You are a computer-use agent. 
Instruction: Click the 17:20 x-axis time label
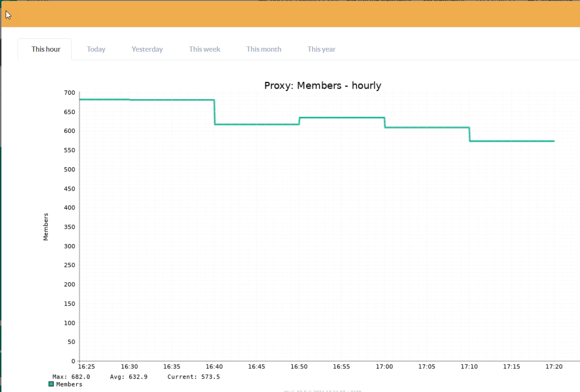[x=554, y=367]
